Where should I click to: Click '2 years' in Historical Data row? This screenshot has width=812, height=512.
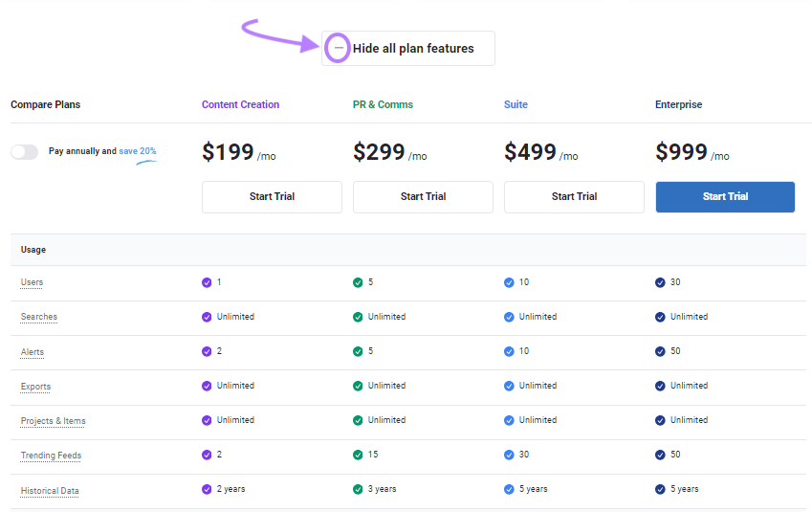[x=230, y=489]
